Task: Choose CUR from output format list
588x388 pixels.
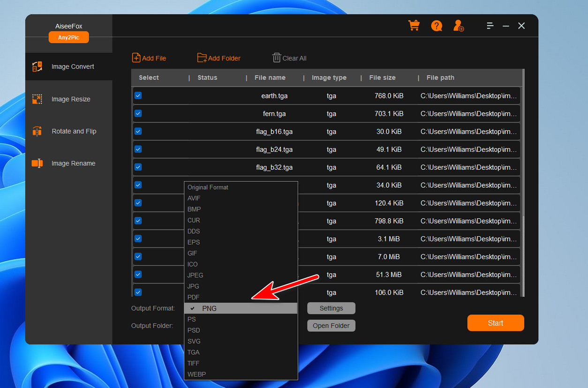Action: tap(241, 220)
